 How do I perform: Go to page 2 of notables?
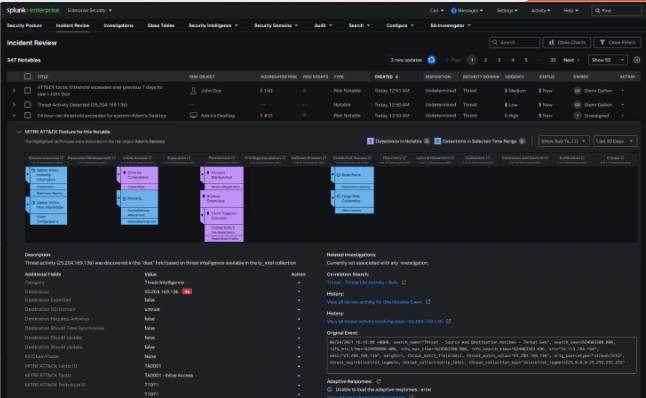coord(485,60)
